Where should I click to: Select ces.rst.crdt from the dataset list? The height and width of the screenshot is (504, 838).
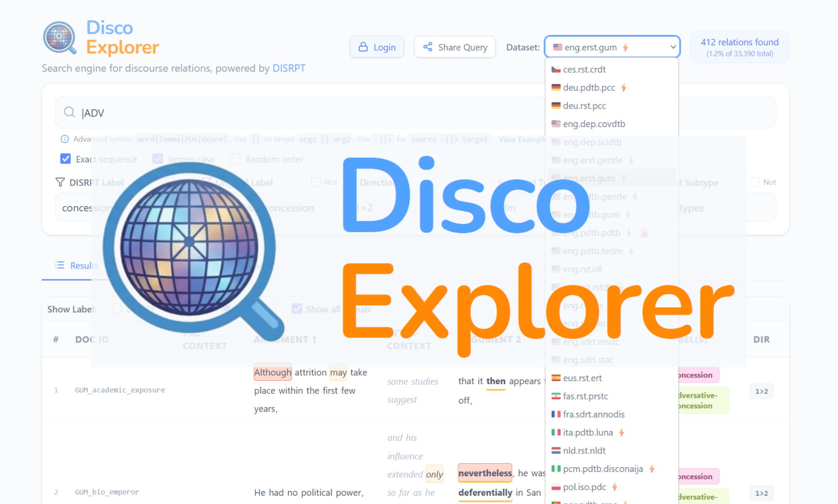tap(612, 69)
